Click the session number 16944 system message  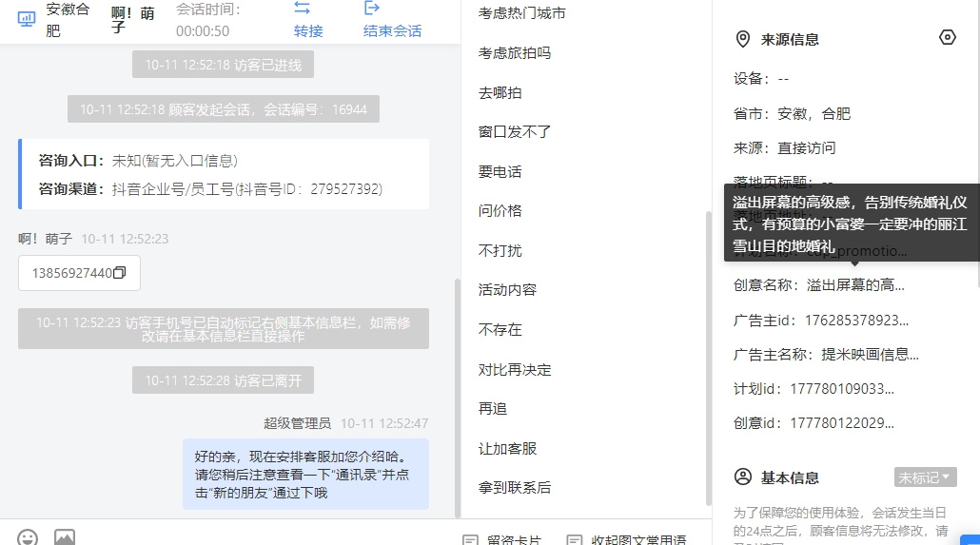[x=224, y=109]
